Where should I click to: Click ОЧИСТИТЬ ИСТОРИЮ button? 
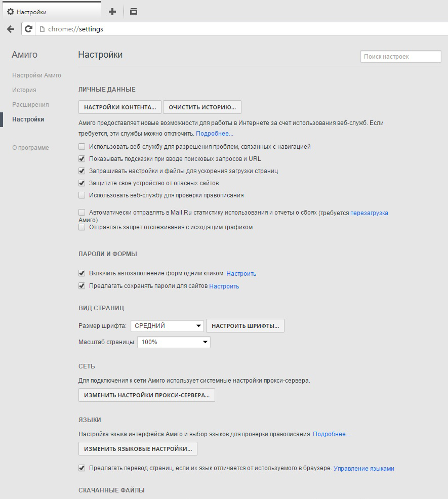(x=202, y=107)
